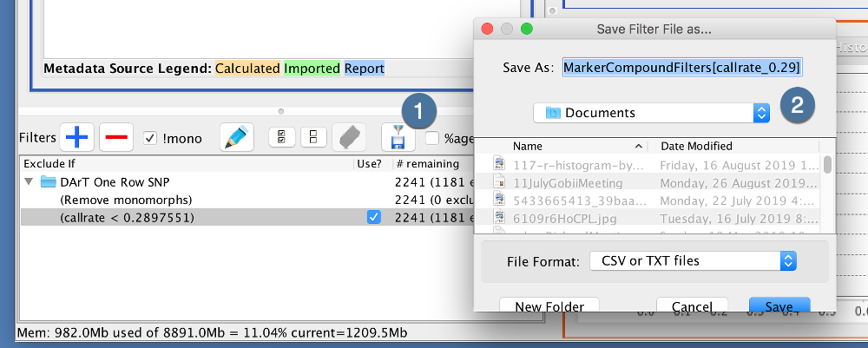Remove the filter with the red minus

[116, 137]
